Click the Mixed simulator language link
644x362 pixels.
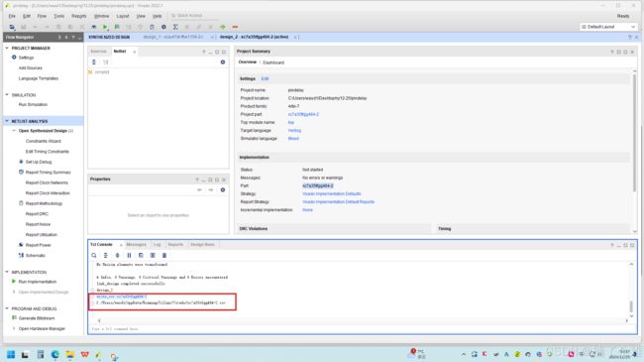[x=293, y=139]
